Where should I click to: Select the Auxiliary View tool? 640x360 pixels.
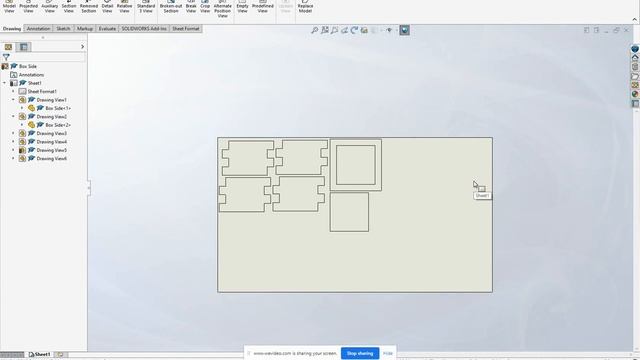tap(49, 7)
